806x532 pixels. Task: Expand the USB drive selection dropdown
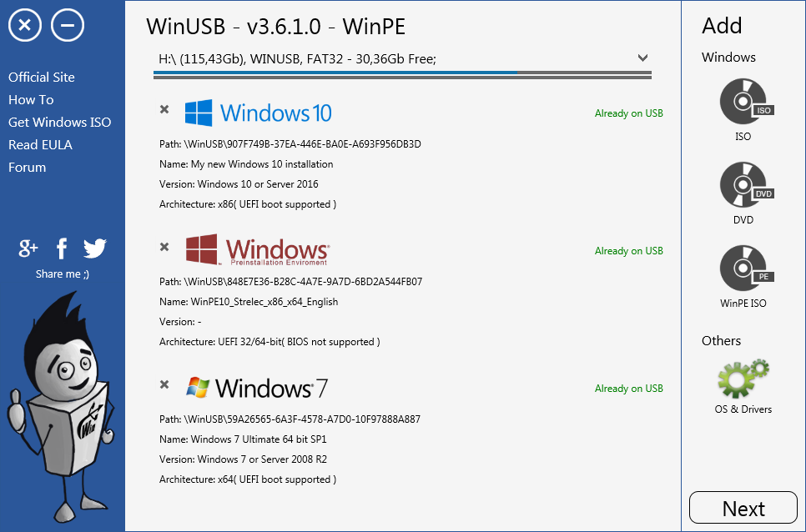642,58
